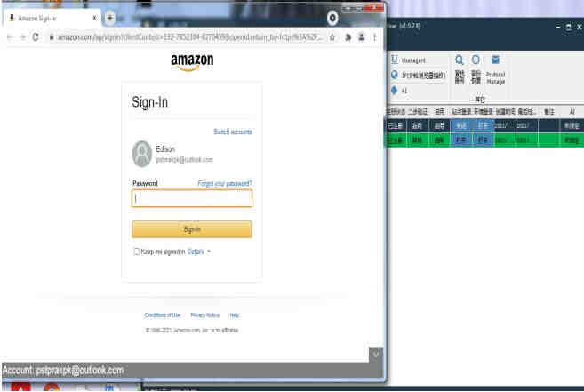Click the Chrome forward arrow
The height and width of the screenshot is (392, 584).
(23, 37)
